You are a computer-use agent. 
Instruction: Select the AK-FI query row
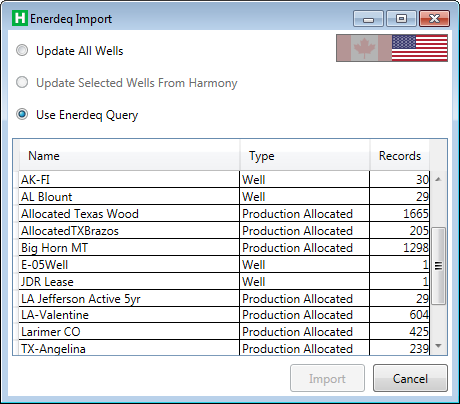click(x=224, y=179)
